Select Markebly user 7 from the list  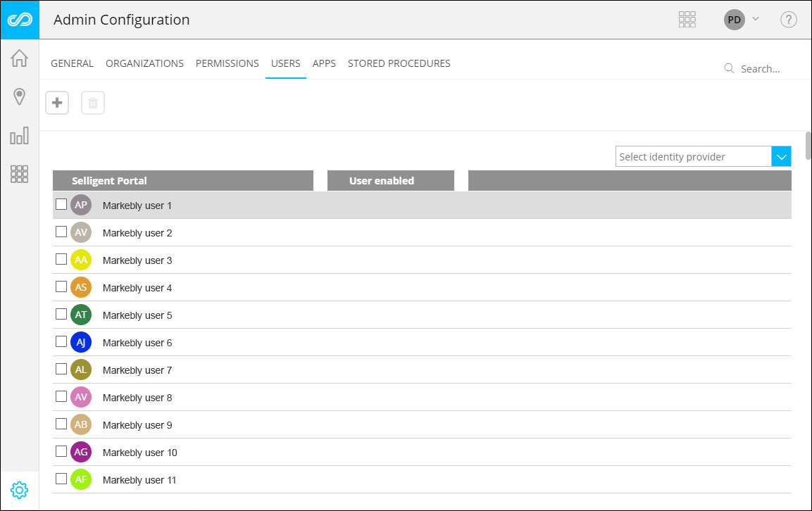point(137,370)
